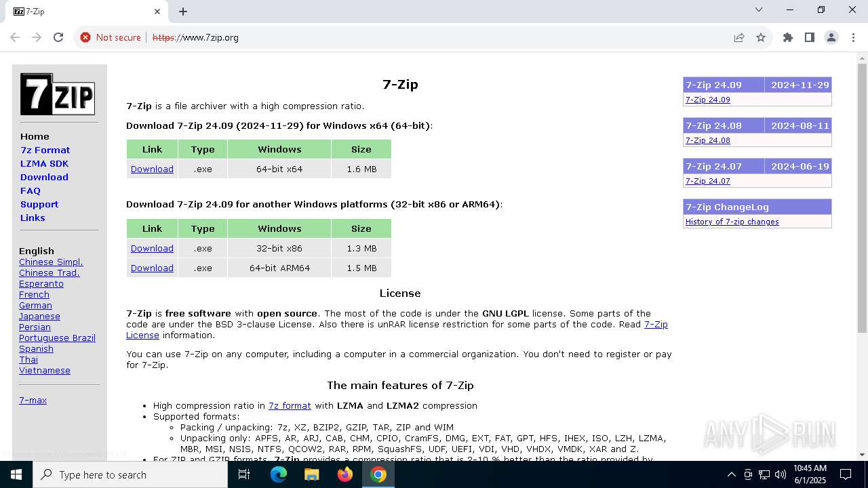Switch language to Vietnamese
Image resolution: width=868 pixels, height=488 pixels.
[45, 370]
